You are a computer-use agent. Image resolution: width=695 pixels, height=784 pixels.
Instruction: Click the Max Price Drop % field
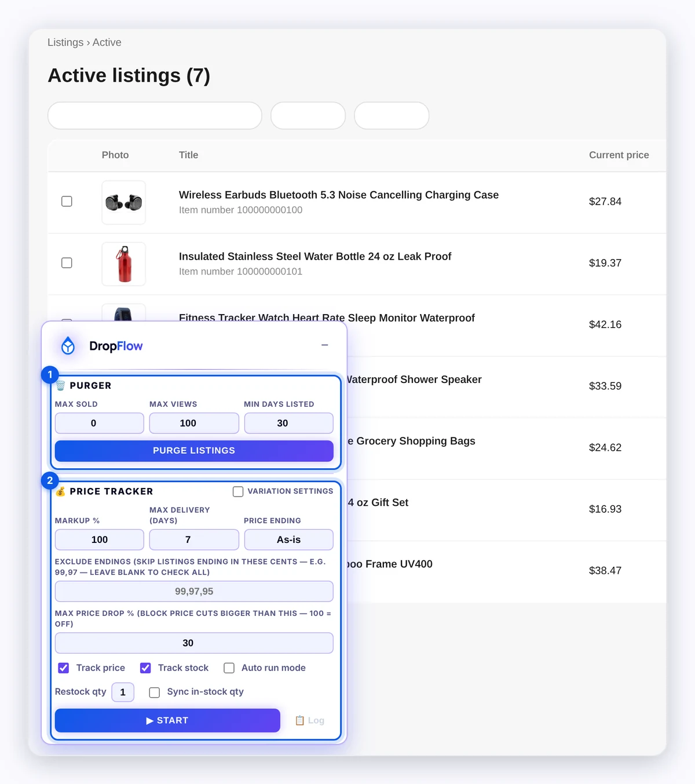[194, 643]
